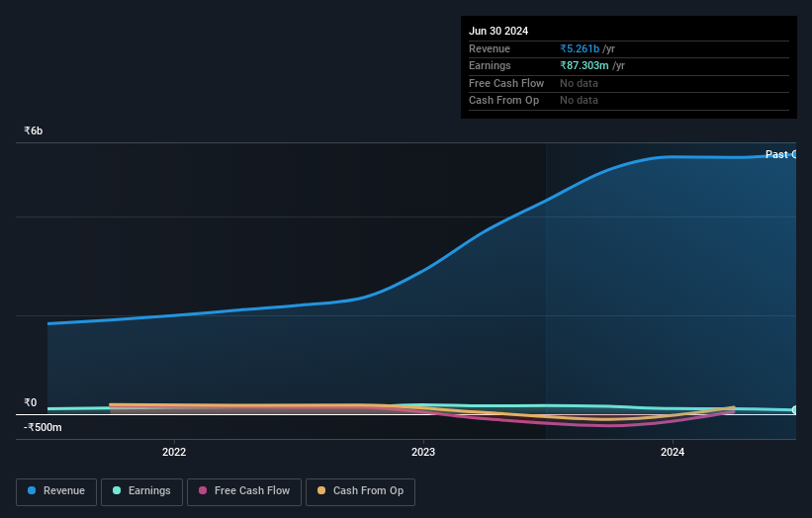Click the ₹0 y-axis label
The image size is (812, 518).
pyautogui.click(x=30, y=402)
